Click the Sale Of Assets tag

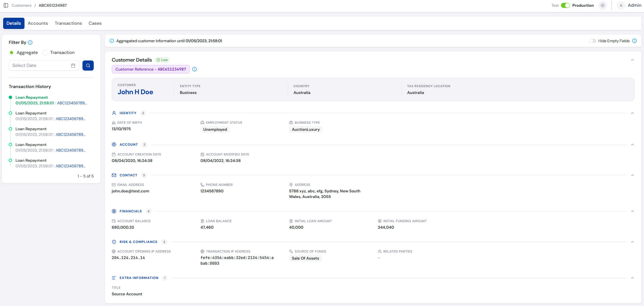pos(305,258)
